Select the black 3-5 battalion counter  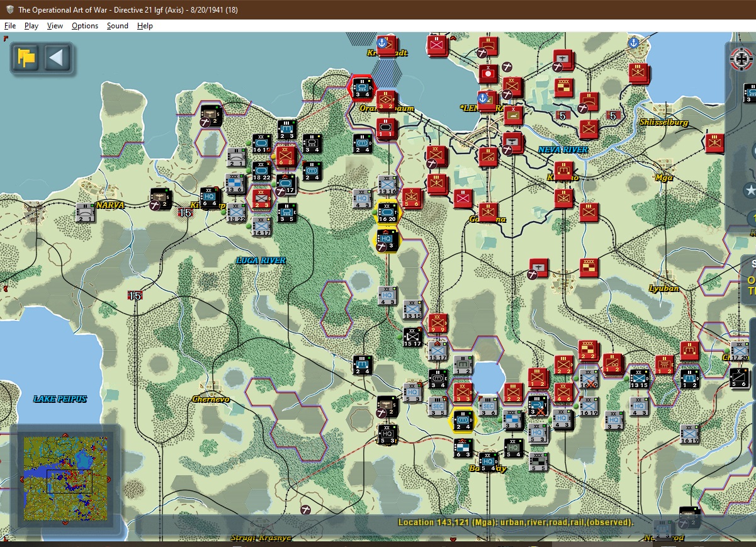[286, 212]
